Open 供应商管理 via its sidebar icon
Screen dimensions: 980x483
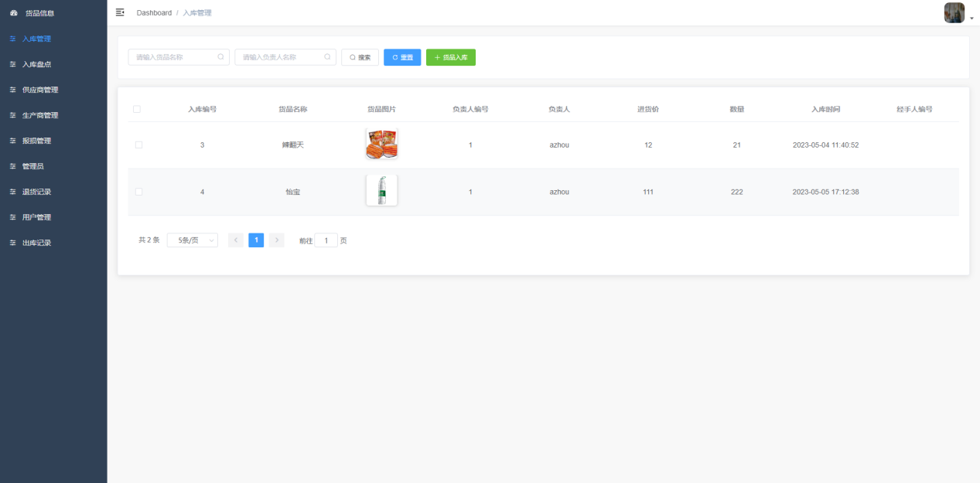click(x=12, y=90)
